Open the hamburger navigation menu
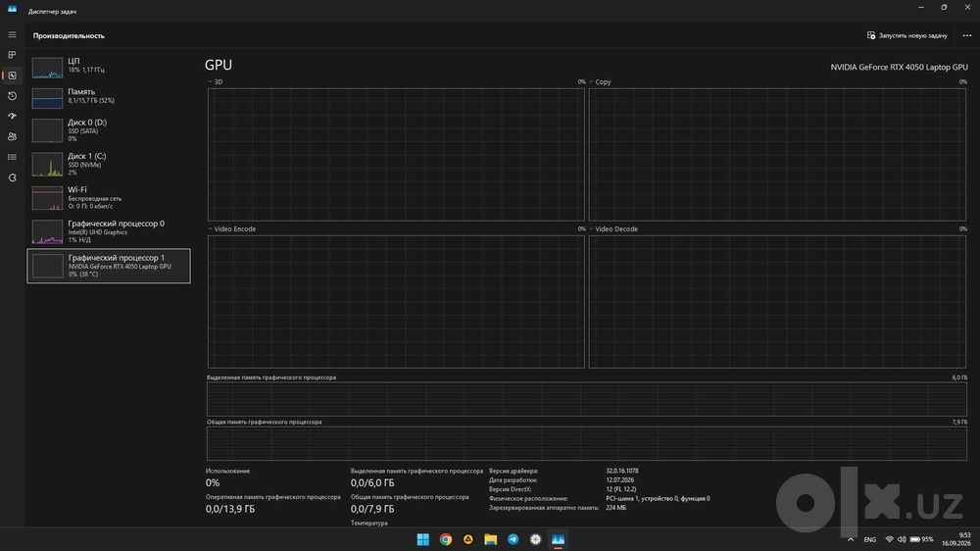The image size is (980, 551). coord(12,34)
